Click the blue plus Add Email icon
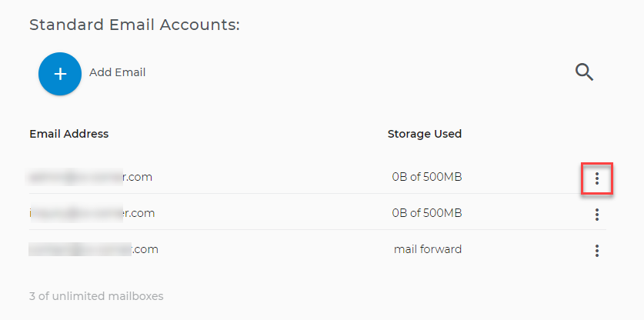 pos(60,74)
